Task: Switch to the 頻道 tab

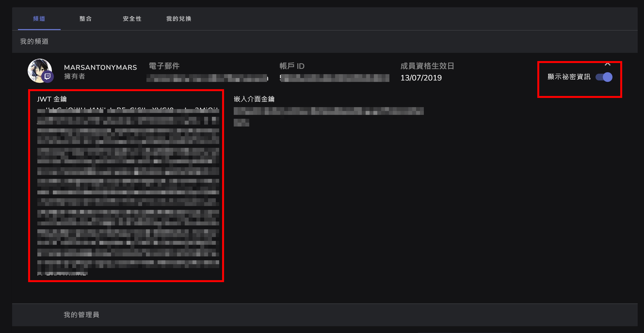Action: [x=39, y=19]
